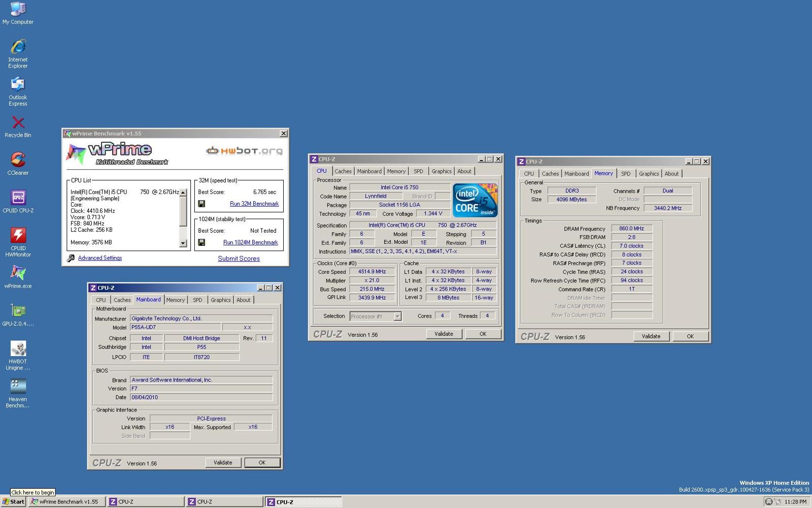Screen dimensions: 812x508
Task: Open Mainboard tab in Memory CPU-Z window
Action: click(577, 174)
